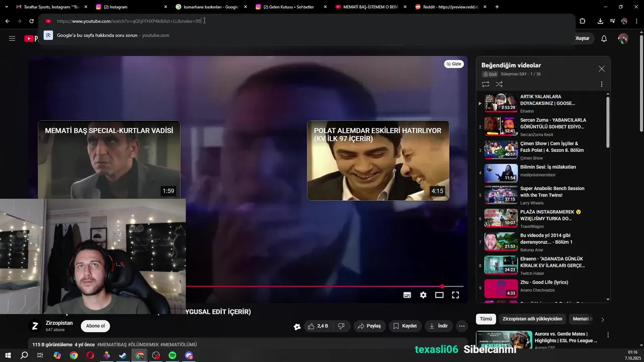Open player settings gear
The width and height of the screenshot is (644, 362).
(423, 295)
